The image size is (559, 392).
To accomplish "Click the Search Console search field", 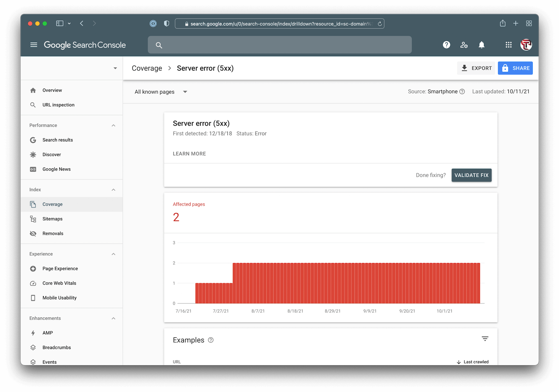I will [279, 45].
